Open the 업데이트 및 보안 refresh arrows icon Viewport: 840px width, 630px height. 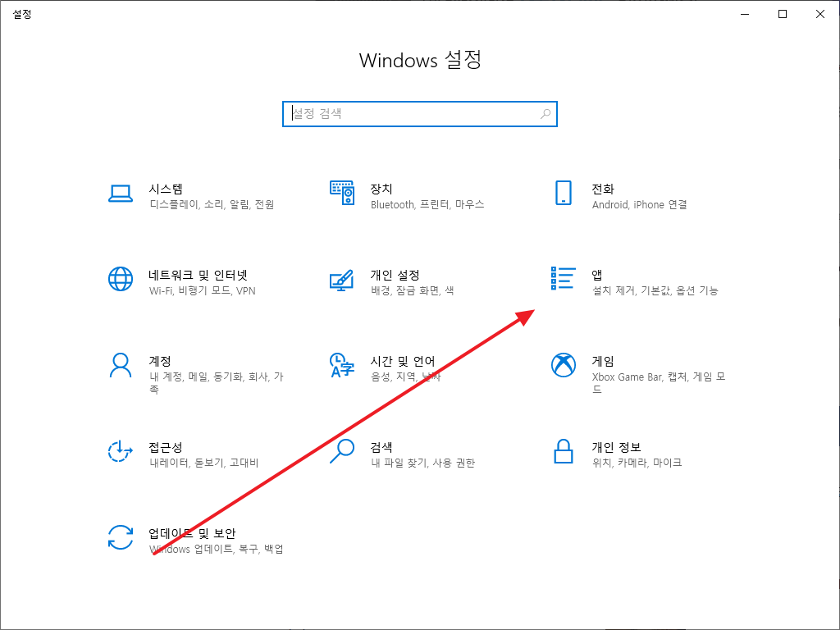121,537
